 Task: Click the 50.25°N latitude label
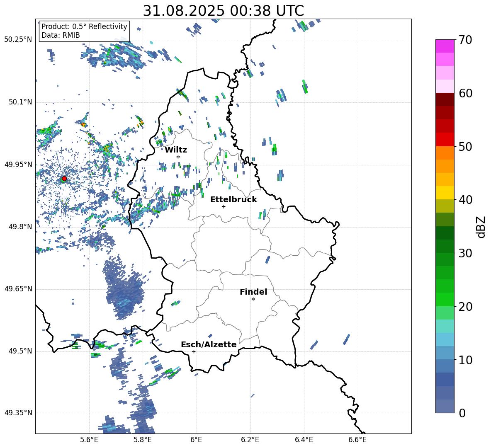pyautogui.click(x=18, y=40)
